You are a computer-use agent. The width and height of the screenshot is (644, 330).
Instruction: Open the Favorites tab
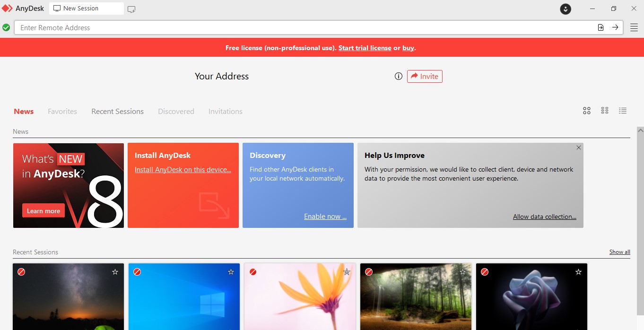[x=62, y=112]
